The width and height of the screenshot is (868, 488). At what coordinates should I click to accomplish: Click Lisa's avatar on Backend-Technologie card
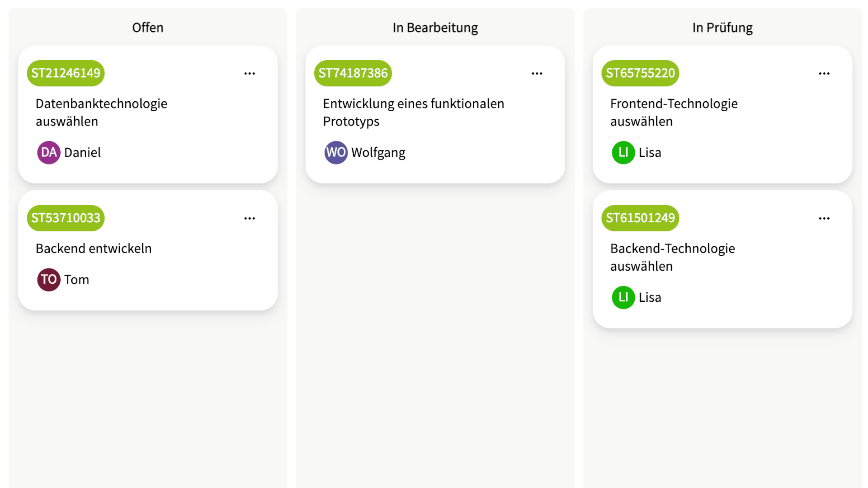[623, 297]
